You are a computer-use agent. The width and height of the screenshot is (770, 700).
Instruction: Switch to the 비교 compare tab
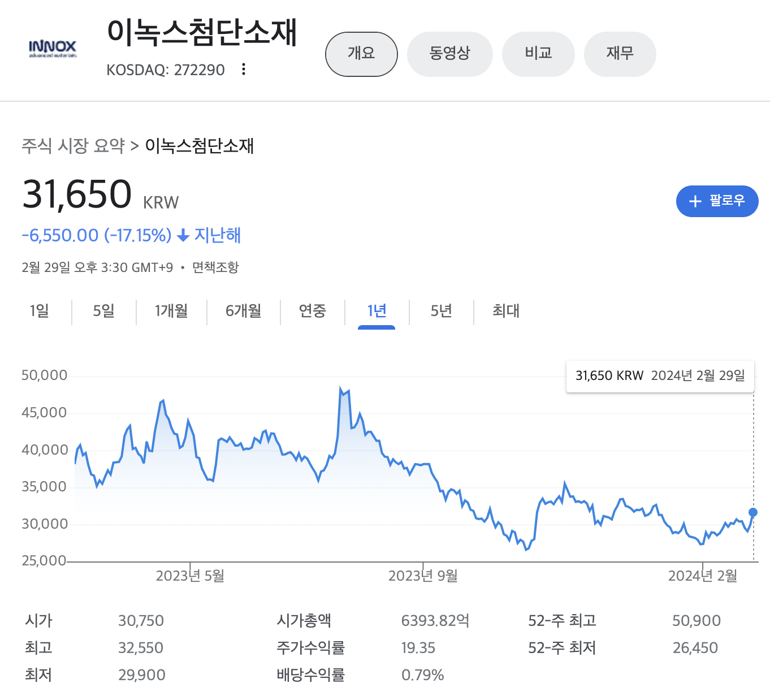(x=538, y=54)
